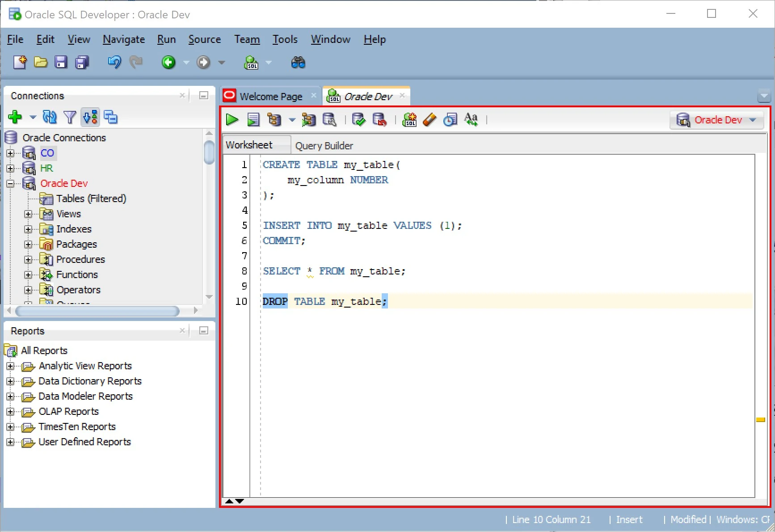Toggle Insert mode in the status bar
Screen dimensions: 775x532
pos(629,519)
